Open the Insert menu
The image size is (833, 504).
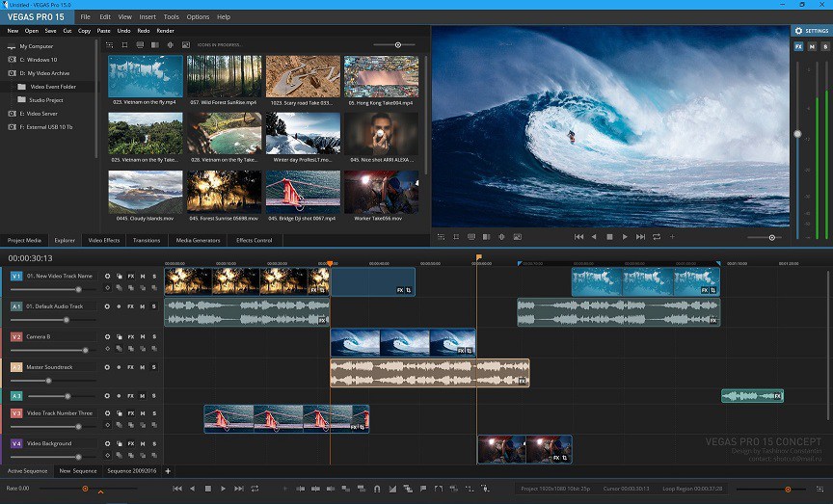[148, 17]
